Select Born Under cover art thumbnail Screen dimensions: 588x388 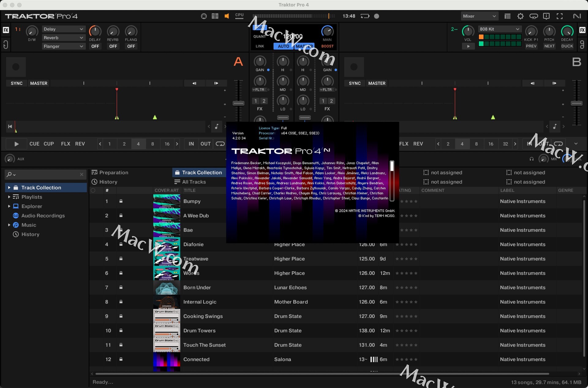(167, 287)
